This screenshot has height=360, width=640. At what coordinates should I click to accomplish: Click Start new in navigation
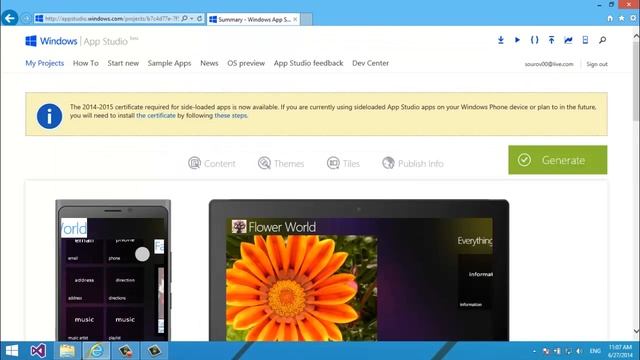(123, 63)
